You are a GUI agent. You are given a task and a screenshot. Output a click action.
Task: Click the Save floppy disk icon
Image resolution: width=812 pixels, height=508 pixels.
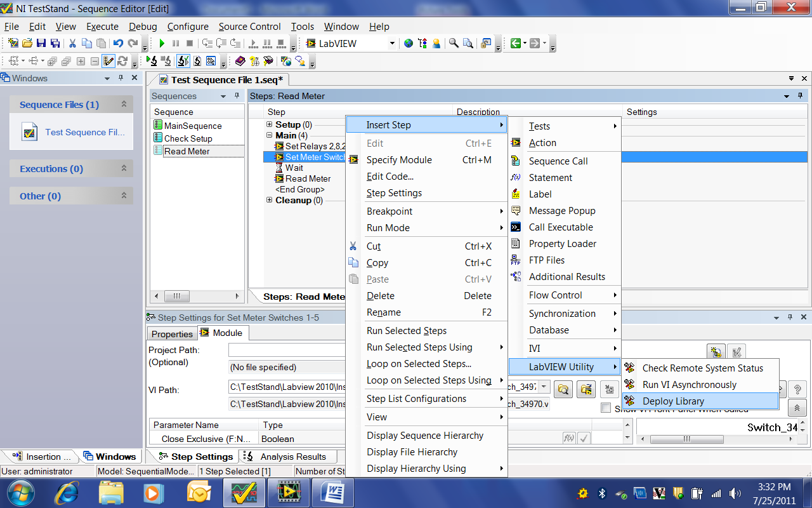(41, 43)
